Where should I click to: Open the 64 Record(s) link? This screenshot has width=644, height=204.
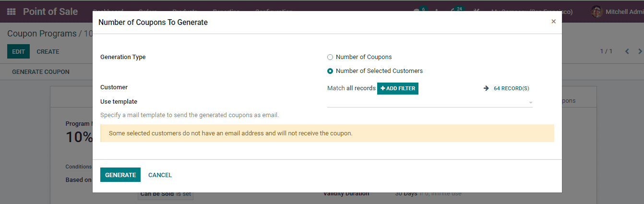[x=511, y=88]
